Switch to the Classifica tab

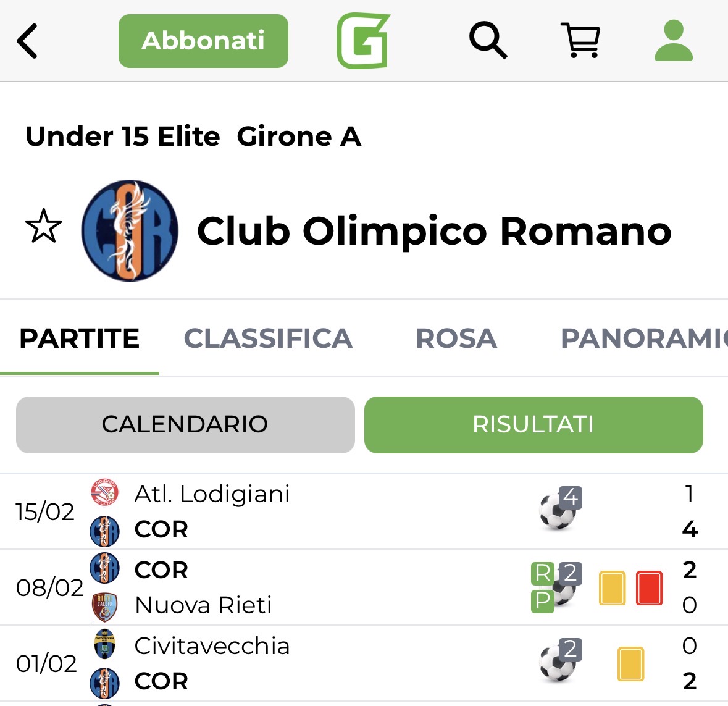(x=268, y=338)
